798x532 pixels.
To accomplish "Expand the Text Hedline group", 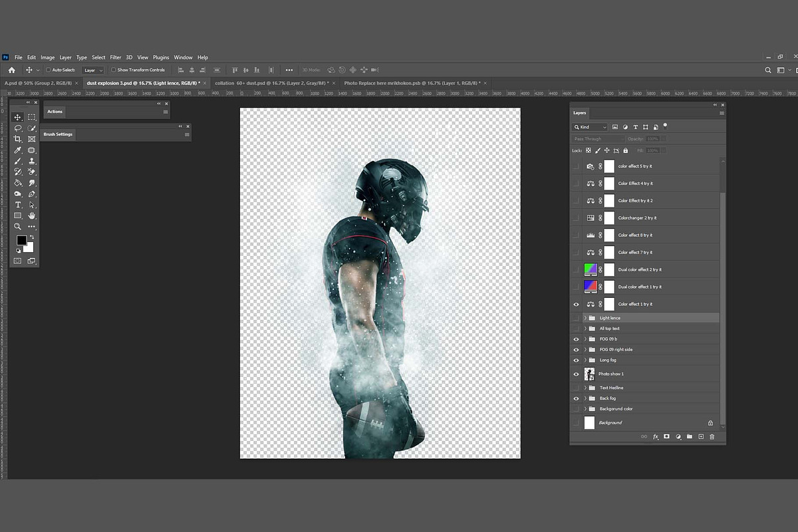I will click(585, 388).
